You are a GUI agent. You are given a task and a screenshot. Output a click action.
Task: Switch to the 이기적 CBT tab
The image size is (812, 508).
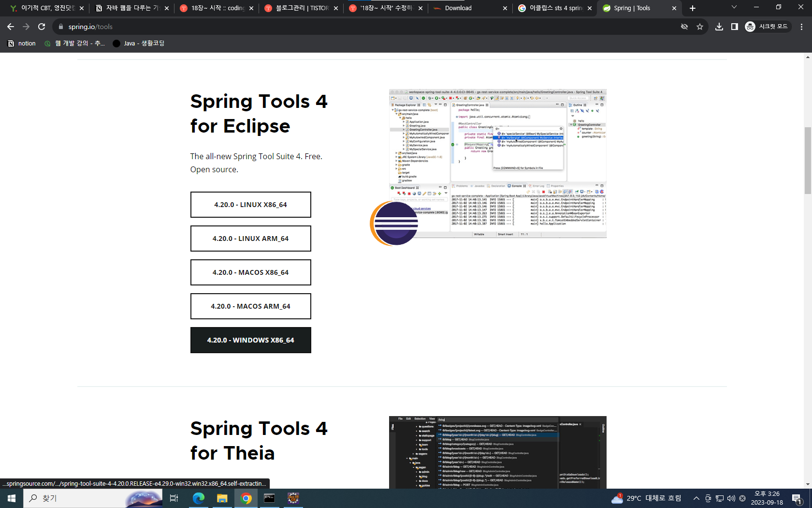46,8
